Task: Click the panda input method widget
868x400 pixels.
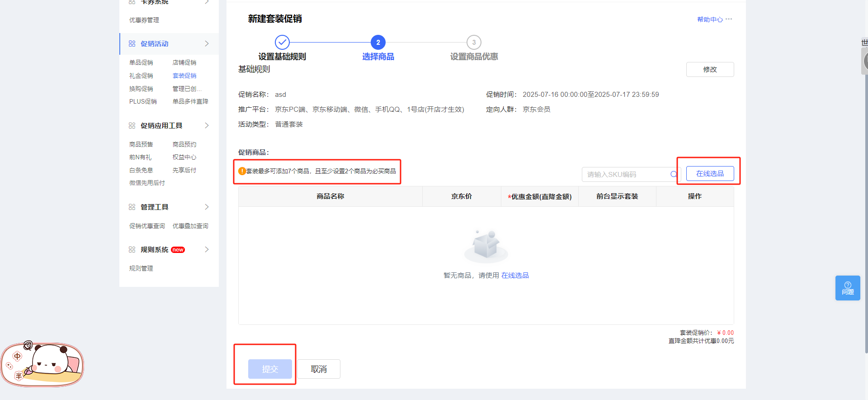Action: (42, 364)
